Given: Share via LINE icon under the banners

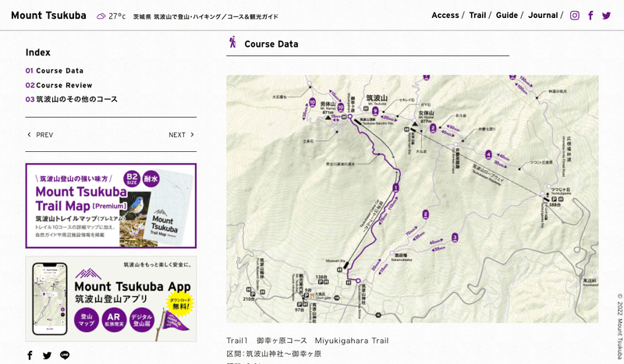Looking at the screenshot, I should (x=65, y=355).
